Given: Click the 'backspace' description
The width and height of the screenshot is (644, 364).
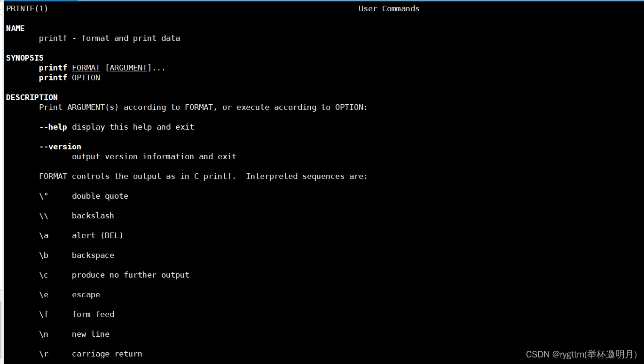Looking at the screenshot, I should (x=93, y=255).
